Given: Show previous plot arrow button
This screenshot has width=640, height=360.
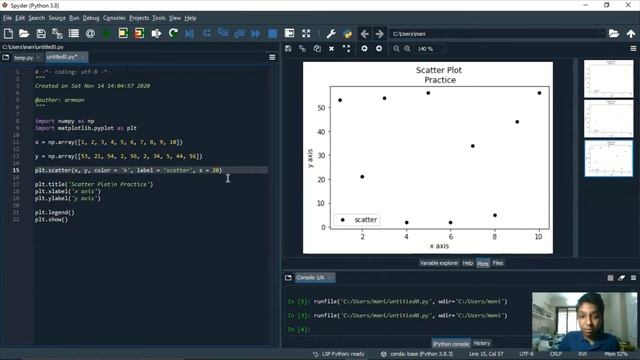Looking at the screenshot, I should [364, 49].
